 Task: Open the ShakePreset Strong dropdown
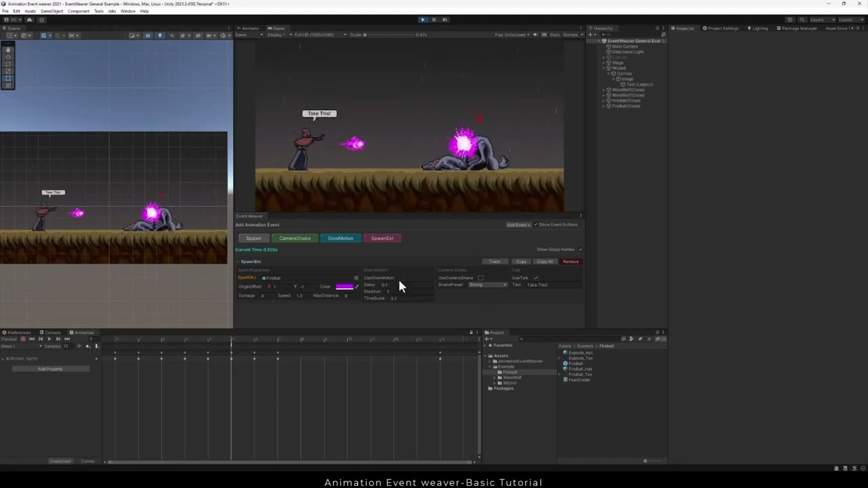coord(488,285)
